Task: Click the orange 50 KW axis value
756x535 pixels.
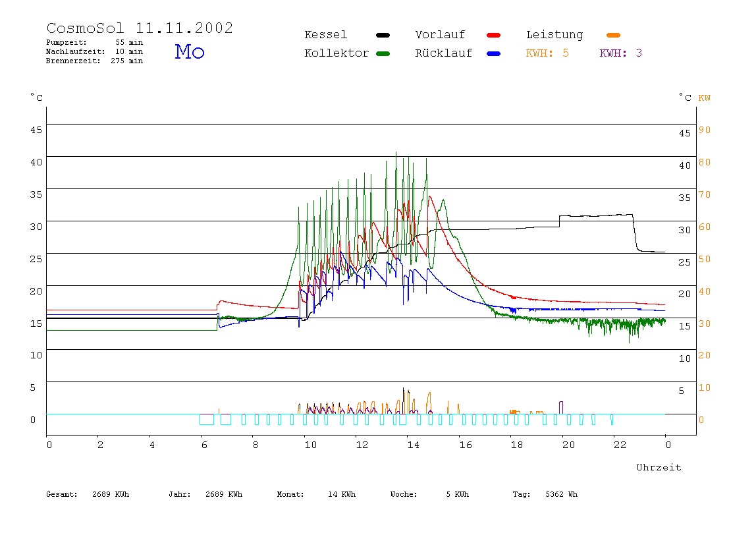Action: pyautogui.click(x=705, y=259)
